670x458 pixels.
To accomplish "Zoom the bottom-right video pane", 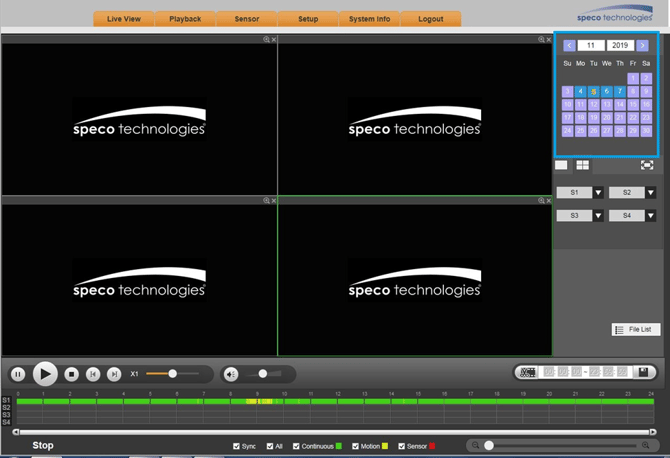I will pyautogui.click(x=541, y=200).
